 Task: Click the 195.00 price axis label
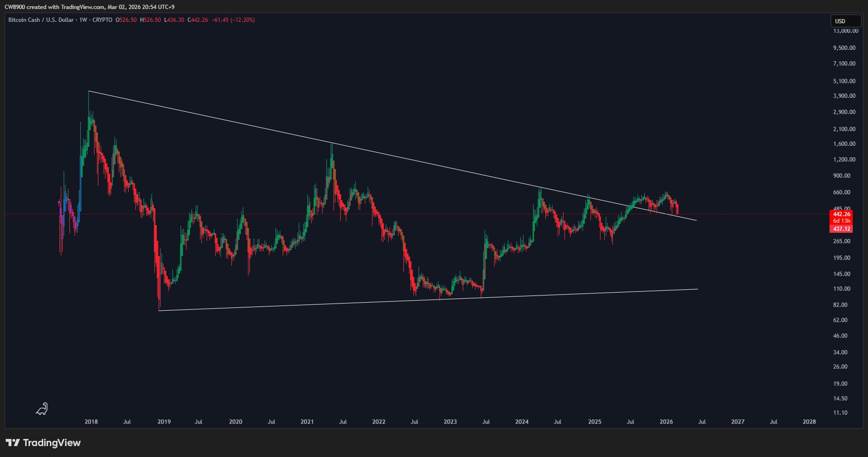click(x=842, y=258)
